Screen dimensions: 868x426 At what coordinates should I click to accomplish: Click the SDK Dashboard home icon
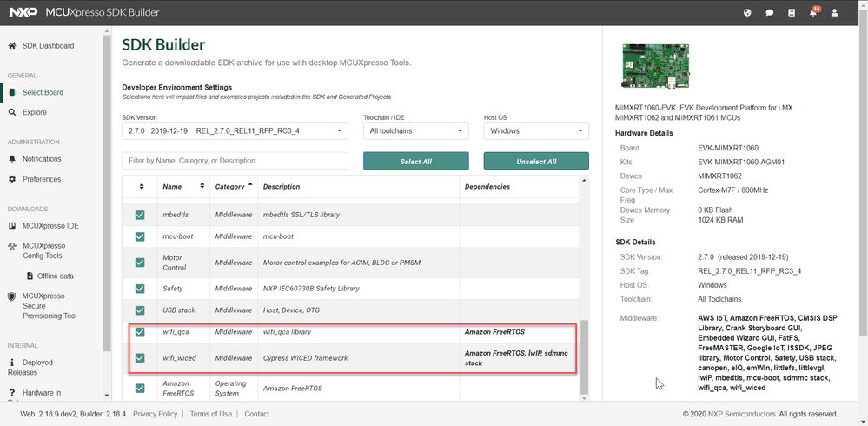coord(12,46)
